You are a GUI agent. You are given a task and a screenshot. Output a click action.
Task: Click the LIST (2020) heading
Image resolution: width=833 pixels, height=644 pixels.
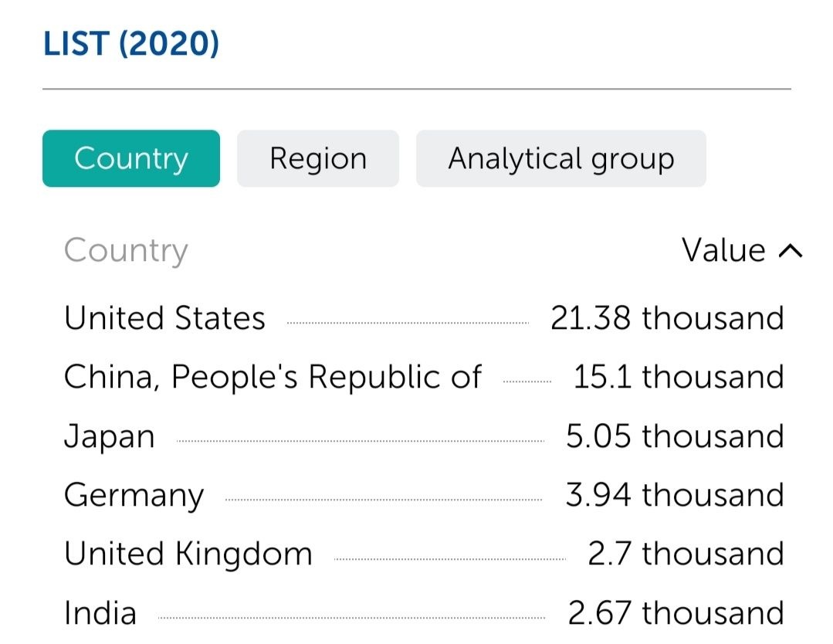[131, 43]
